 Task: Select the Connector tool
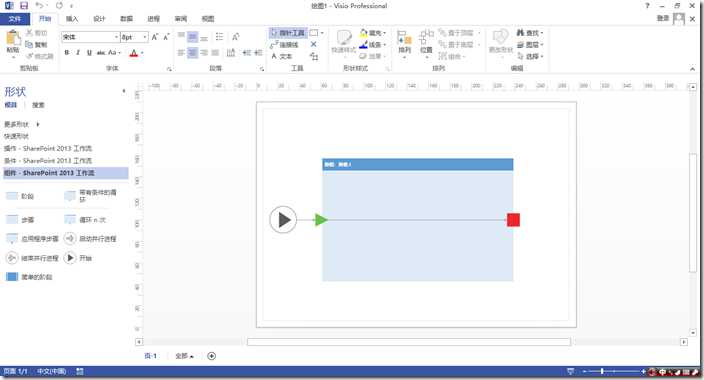tap(284, 44)
